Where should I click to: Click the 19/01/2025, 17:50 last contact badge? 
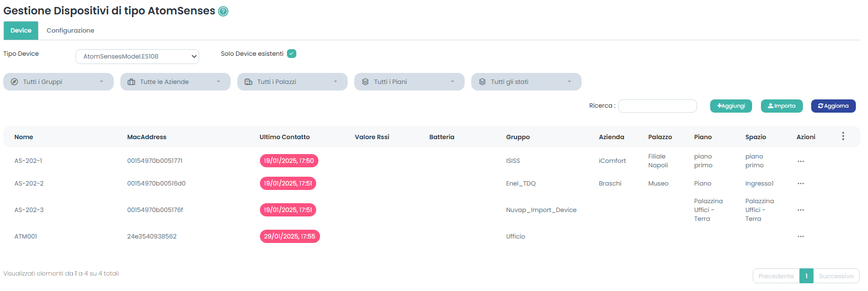pos(289,161)
